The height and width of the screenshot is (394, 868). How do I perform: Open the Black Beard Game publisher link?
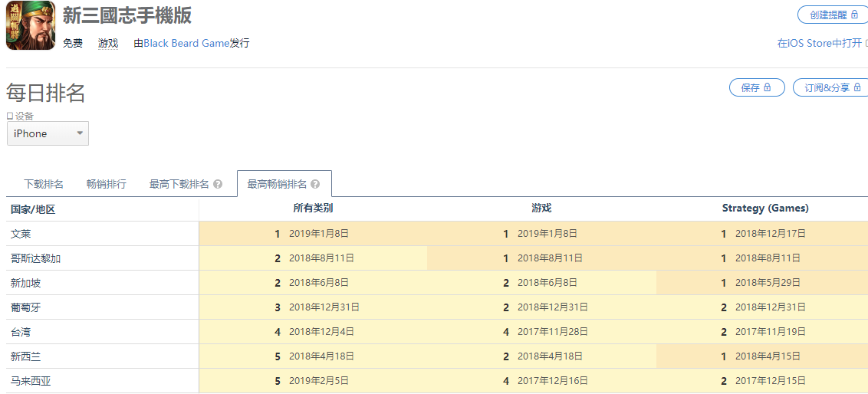[x=186, y=43]
